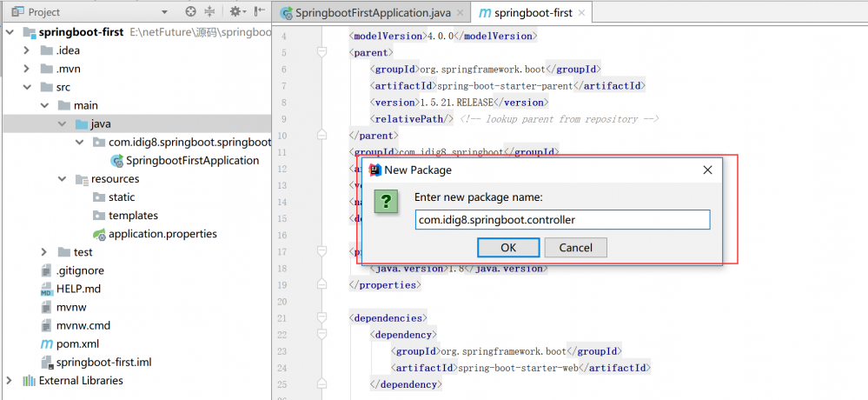Select the test folder icon
The width and height of the screenshot is (868, 400).
(x=64, y=252)
